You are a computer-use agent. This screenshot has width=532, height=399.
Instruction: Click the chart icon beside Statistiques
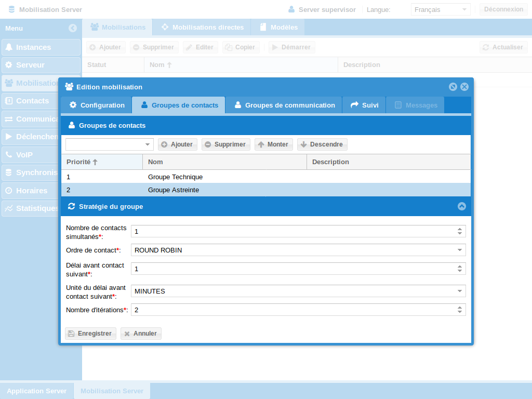pyautogui.click(x=9, y=208)
